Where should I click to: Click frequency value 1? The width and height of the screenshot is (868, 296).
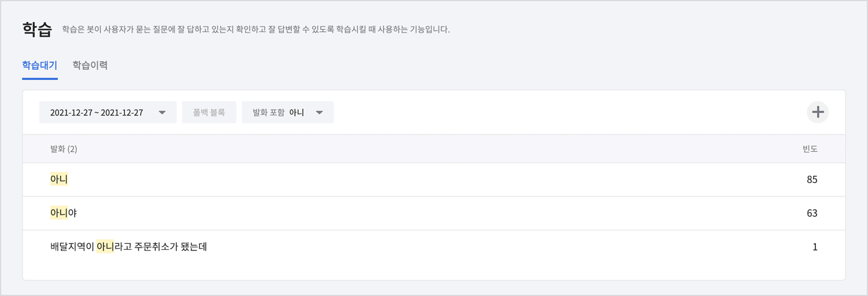(x=815, y=247)
